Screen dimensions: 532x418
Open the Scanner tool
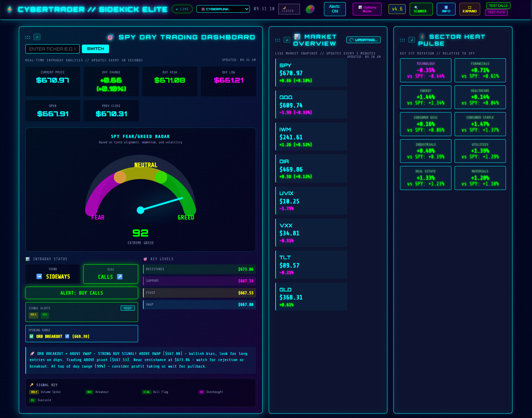421,9
